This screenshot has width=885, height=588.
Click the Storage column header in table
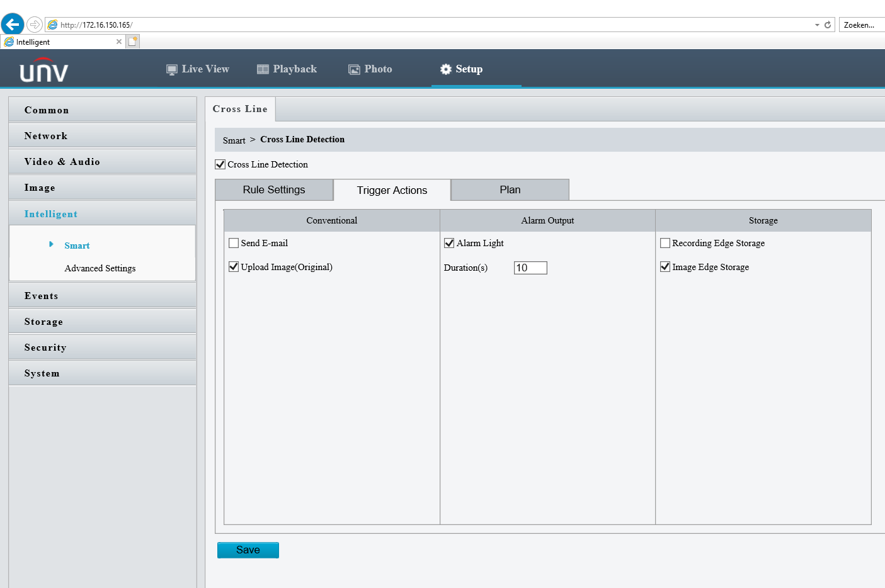[763, 220]
